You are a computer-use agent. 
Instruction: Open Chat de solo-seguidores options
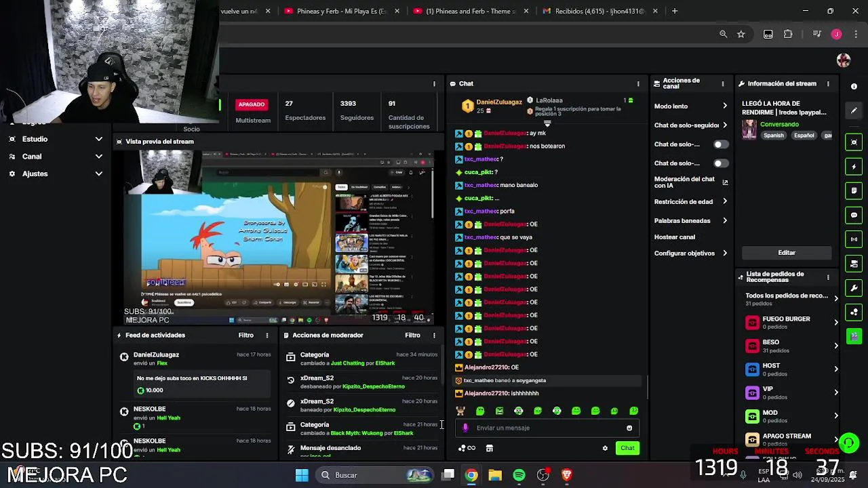[x=690, y=125]
